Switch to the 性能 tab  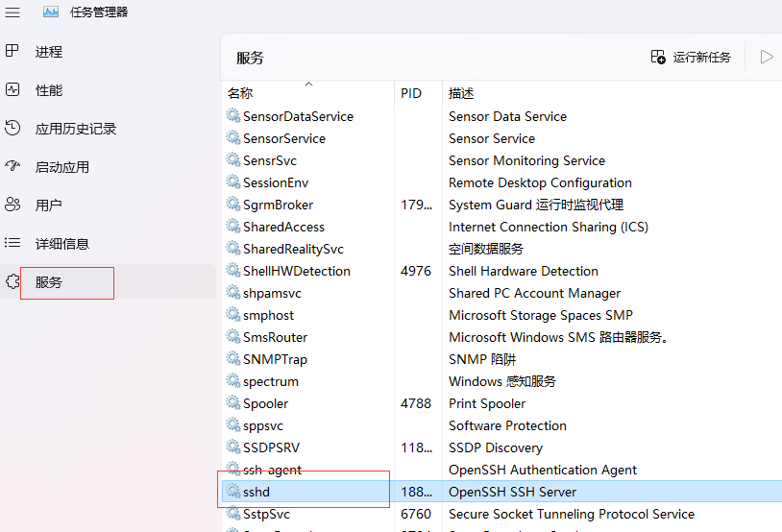[49, 90]
